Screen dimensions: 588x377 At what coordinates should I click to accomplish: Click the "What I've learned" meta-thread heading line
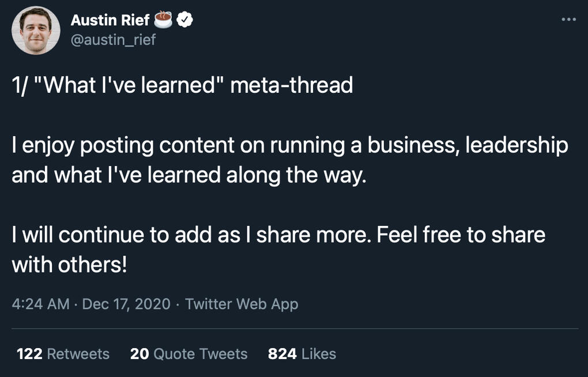(x=182, y=86)
